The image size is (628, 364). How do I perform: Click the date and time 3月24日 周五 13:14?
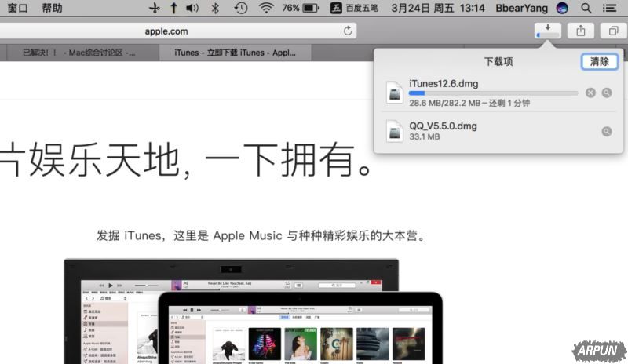[438, 8]
